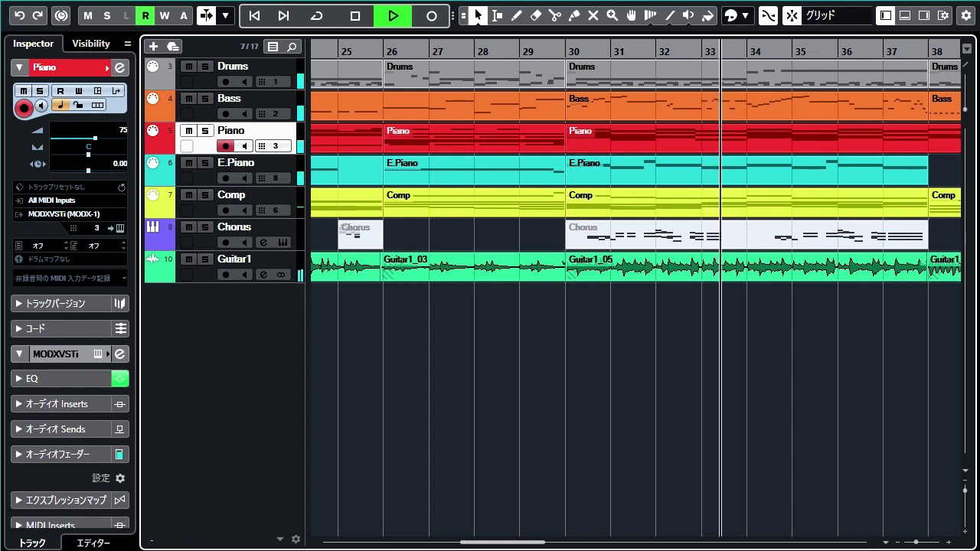Show or hide the right zone
980x551 pixels.
point(924,15)
